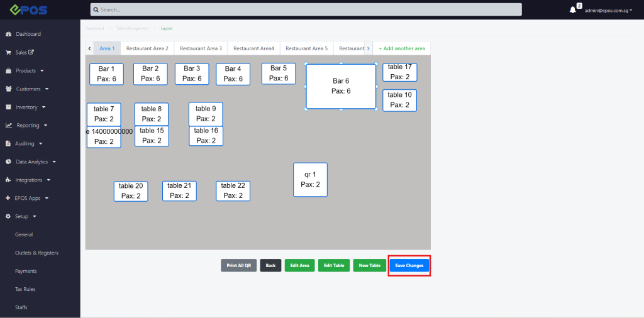Click New Table button
Screen dimensions: 644x318
coord(370,265)
